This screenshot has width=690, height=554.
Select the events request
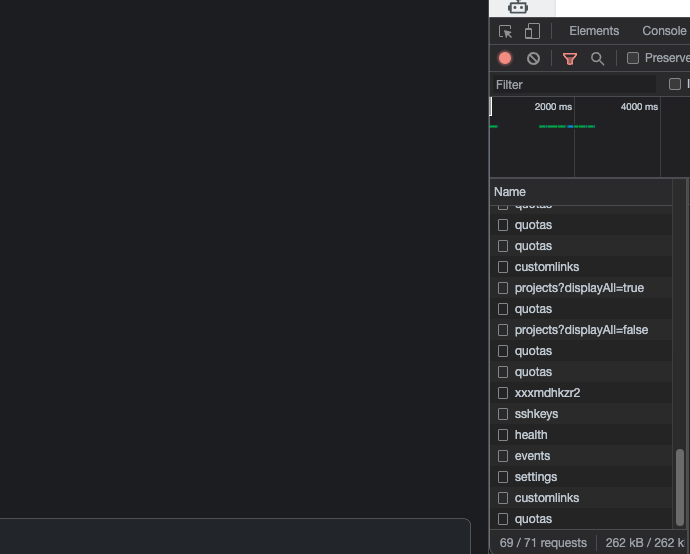[581, 456]
